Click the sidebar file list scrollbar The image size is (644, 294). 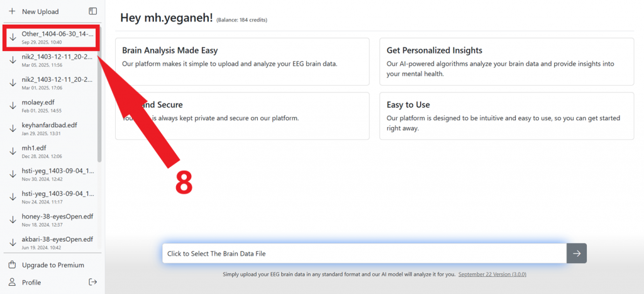(x=99, y=94)
